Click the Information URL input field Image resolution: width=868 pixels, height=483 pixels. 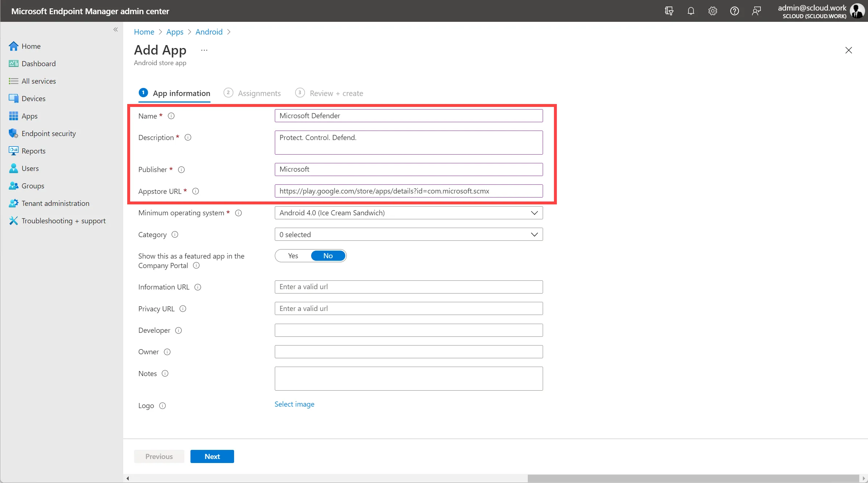(409, 287)
